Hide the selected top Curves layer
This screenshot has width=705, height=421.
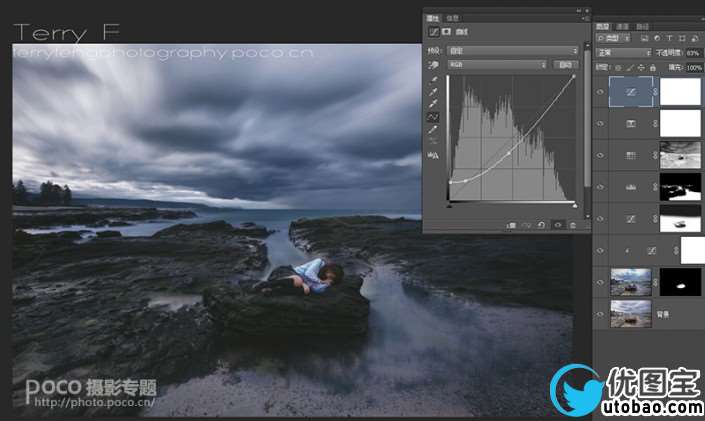coord(600,92)
